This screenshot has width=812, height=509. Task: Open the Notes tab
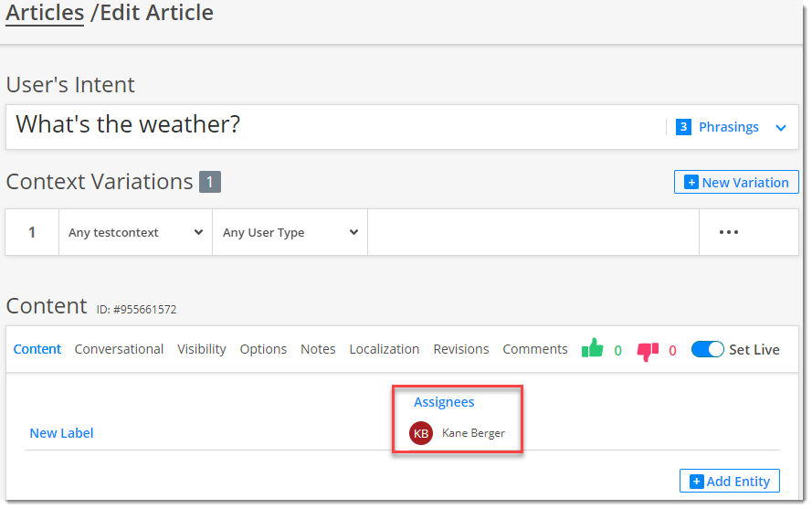[x=318, y=349]
